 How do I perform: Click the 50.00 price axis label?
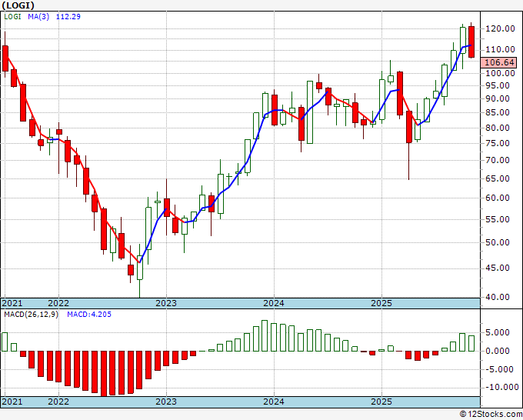coord(498,242)
